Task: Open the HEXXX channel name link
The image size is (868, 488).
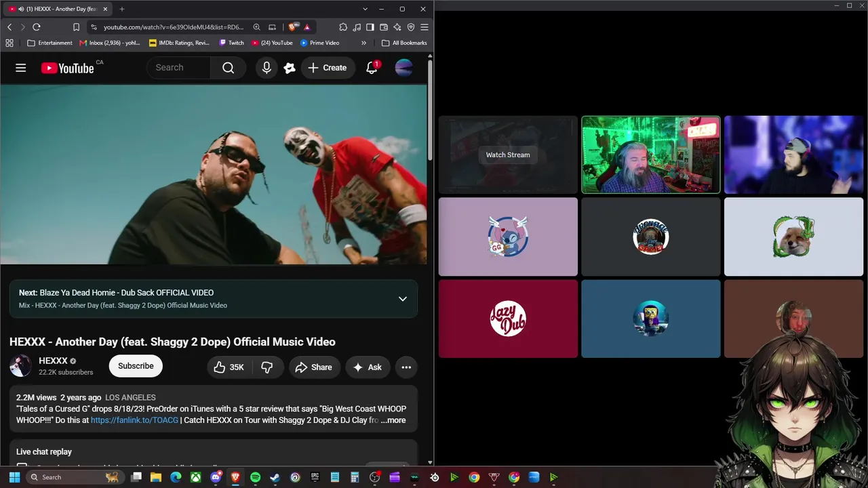Action: pyautogui.click(x=53, y=361)
